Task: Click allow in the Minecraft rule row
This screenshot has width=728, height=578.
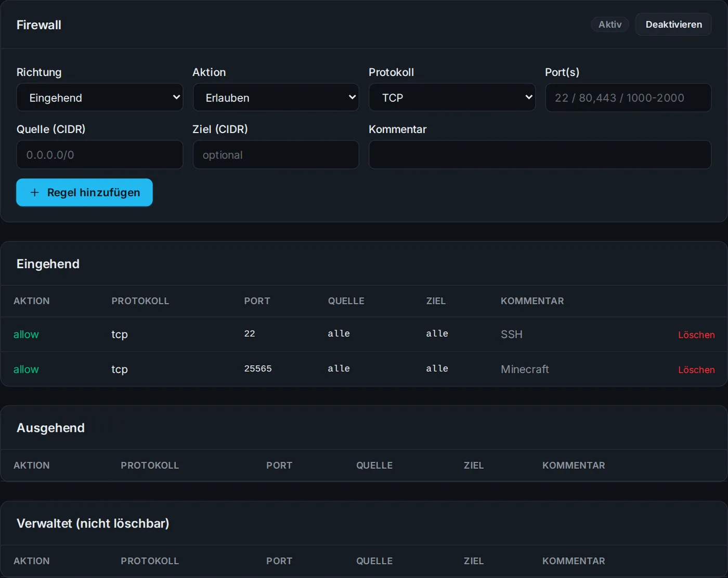Action: point(26,369)
